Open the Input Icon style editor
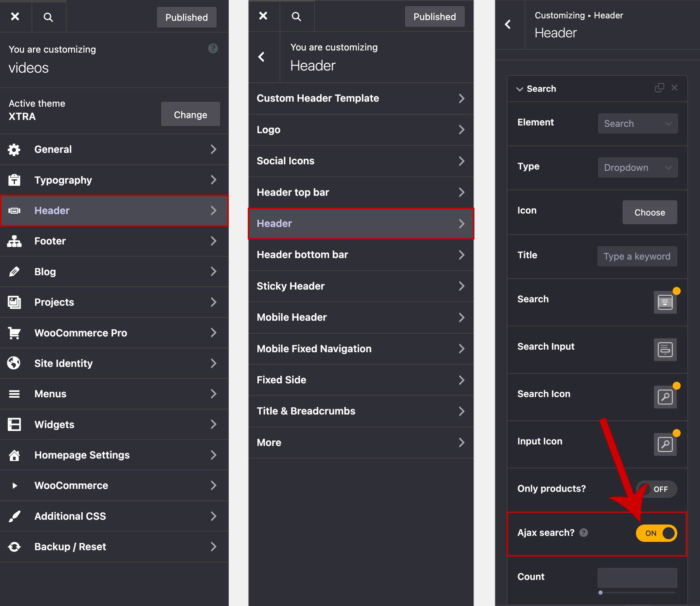The width and height of the screenshot is (700, 606). [x=665, y=444]
